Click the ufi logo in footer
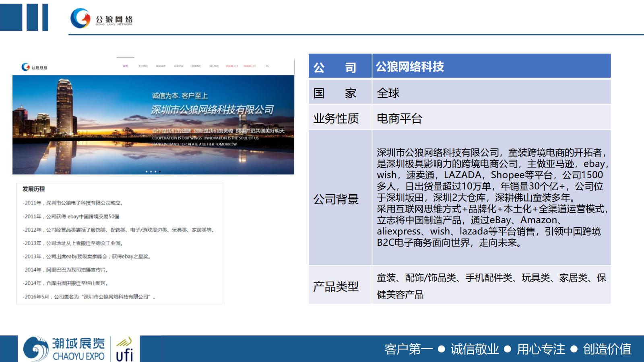The height and width of the screenshot is (362, 644). [124, 349]
